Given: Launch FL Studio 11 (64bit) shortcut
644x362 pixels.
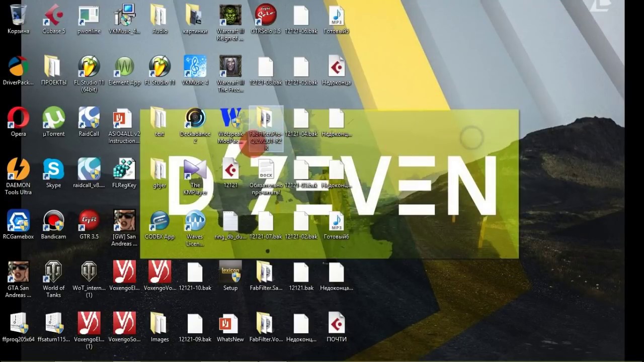Looking at the screenshot, I should (x=89, y=74).
